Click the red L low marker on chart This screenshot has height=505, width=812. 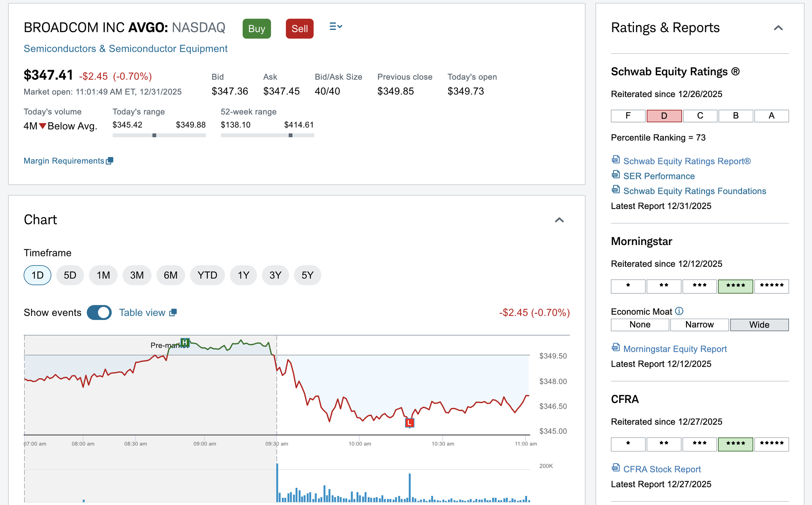click(x=409, y=423)
